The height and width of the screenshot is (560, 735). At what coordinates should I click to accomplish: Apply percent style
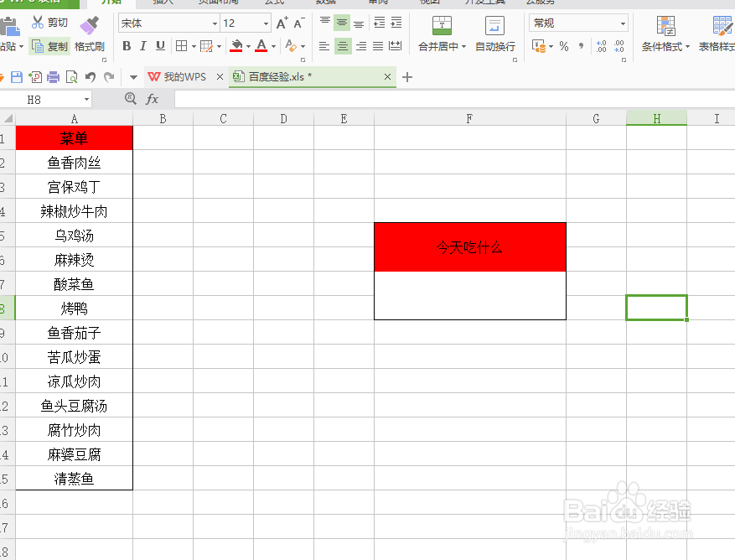click(x=564, y=46)
